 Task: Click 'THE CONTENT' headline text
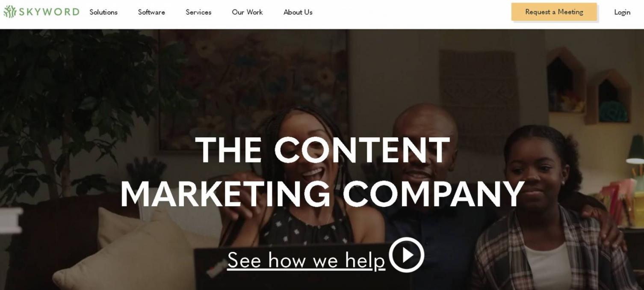pos(323,150)
